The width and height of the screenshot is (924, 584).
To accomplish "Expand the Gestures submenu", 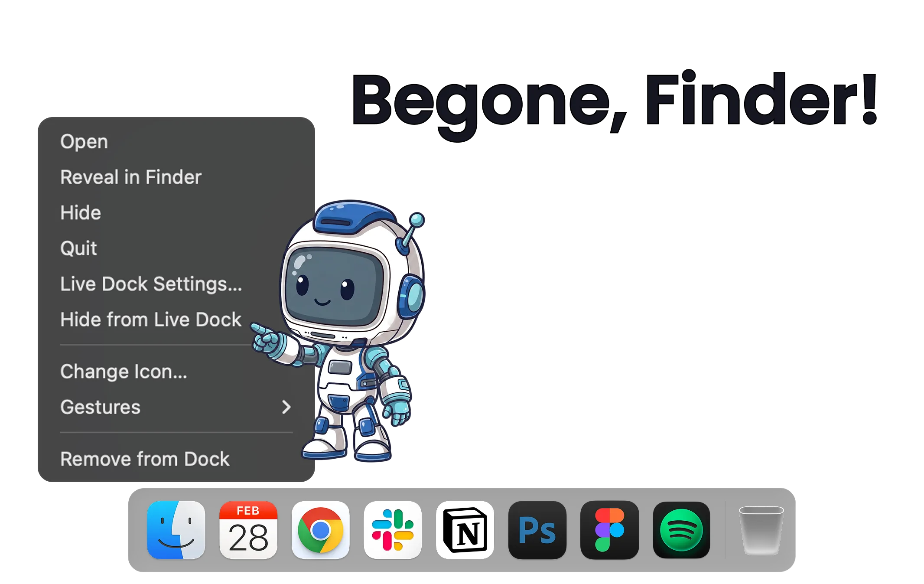I will (x=176, y=407).
